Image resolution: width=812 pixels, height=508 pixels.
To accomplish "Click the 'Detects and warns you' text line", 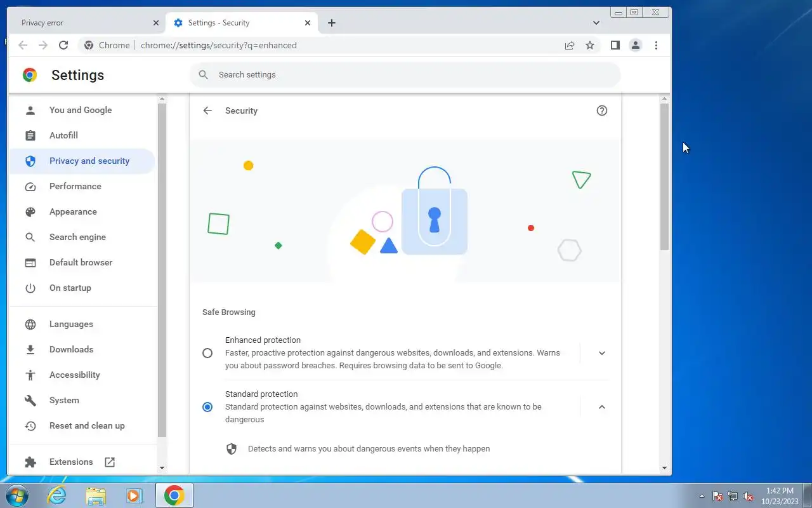I will pyautogui.click(x=369, y=448).
